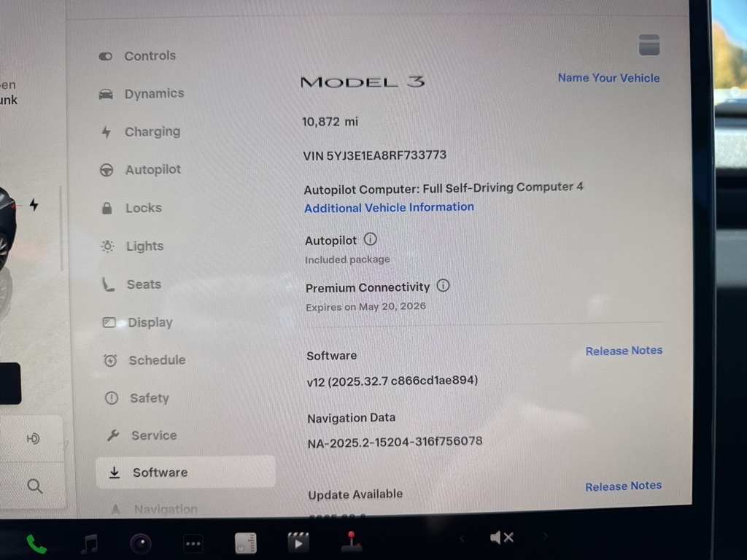This screenshot has width=747, height=560.
Task: Open the Theater clapperboard app
Action: [298, 542]
